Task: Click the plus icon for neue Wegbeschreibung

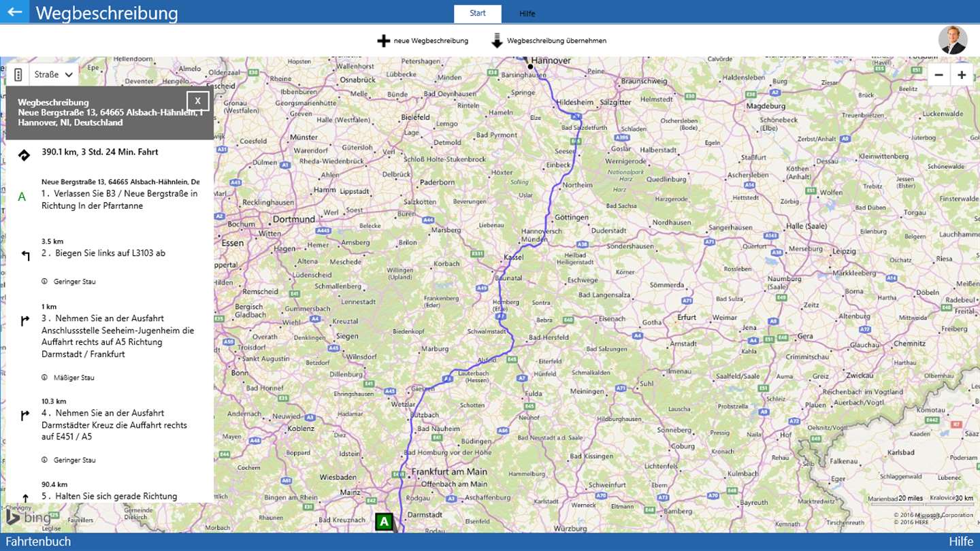Action: [x=384, y=41]
